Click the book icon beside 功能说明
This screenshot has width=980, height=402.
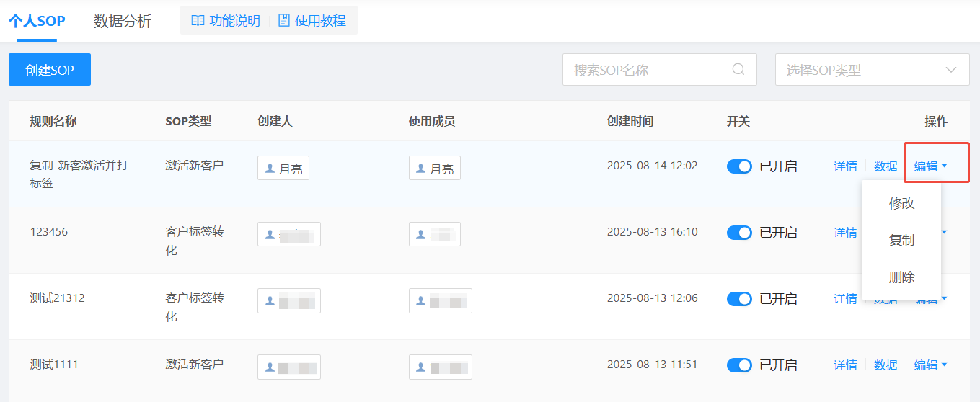(x=198, y=21)
